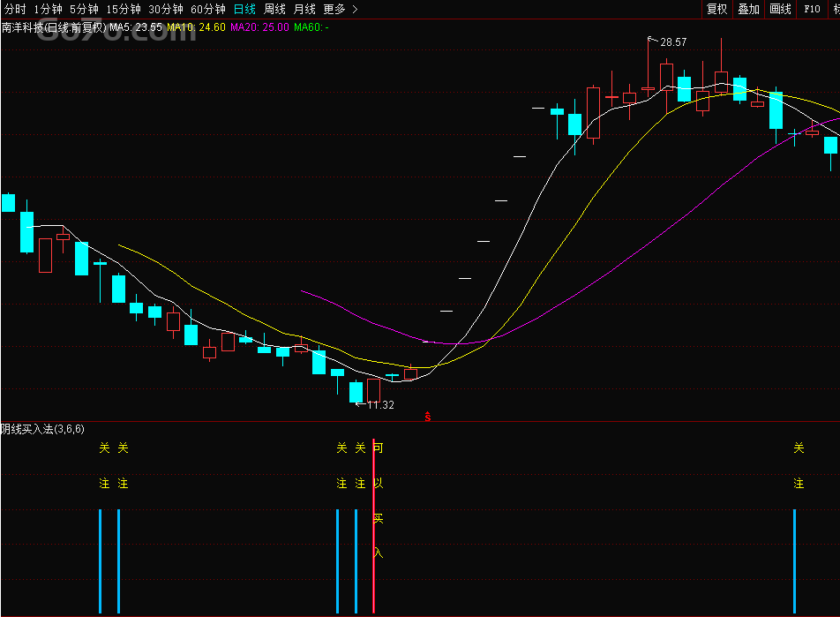This screenshot has width=840, height=617.
Task: Click the 11.32 low price marker
Action: pos(380,405)
